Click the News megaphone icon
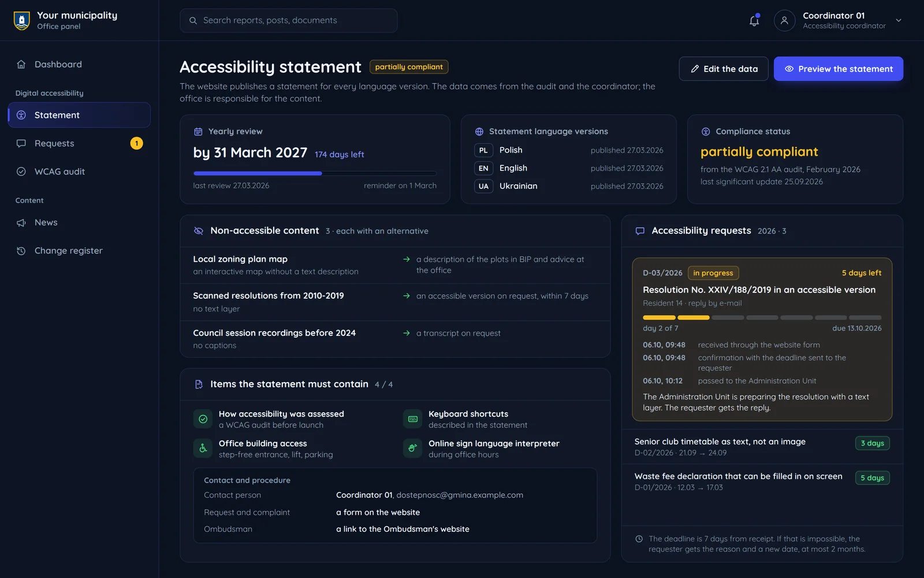Image resolution: width=924 pixels, height=578 pixels. click(21, 223)
